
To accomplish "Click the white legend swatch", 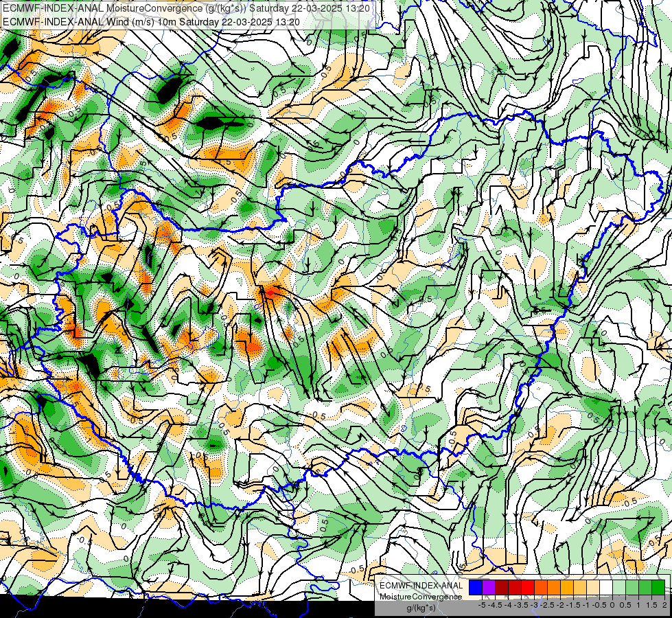I will 606,588.
